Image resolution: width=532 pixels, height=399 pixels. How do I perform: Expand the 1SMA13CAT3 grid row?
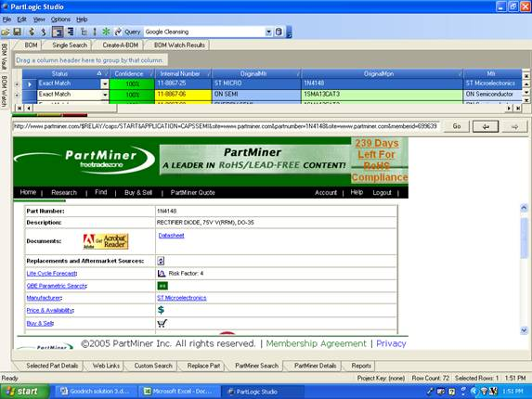click(17, 95)
